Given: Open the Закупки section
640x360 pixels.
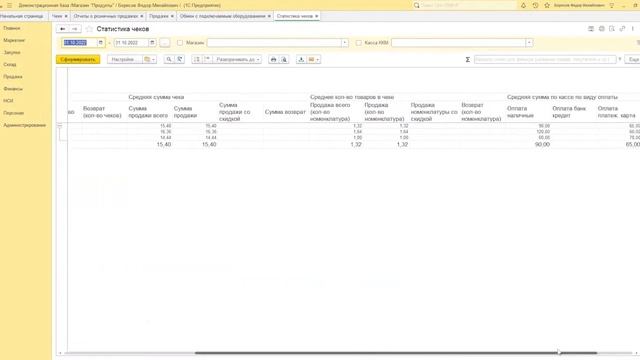Looking at the screenshot, I should point(12,53).
